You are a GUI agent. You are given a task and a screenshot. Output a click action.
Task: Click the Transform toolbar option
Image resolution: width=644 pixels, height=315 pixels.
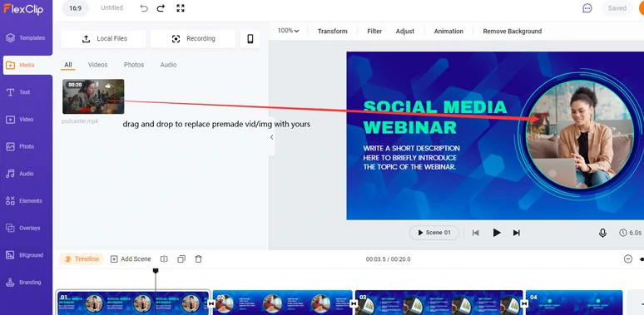pyautogui.click(x=332, y=32)
